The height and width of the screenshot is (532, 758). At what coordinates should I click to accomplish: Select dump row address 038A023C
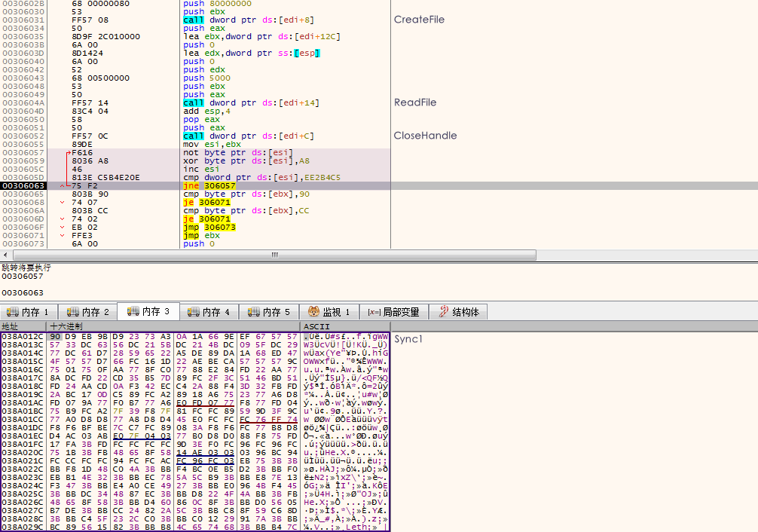tap(23, 477)
